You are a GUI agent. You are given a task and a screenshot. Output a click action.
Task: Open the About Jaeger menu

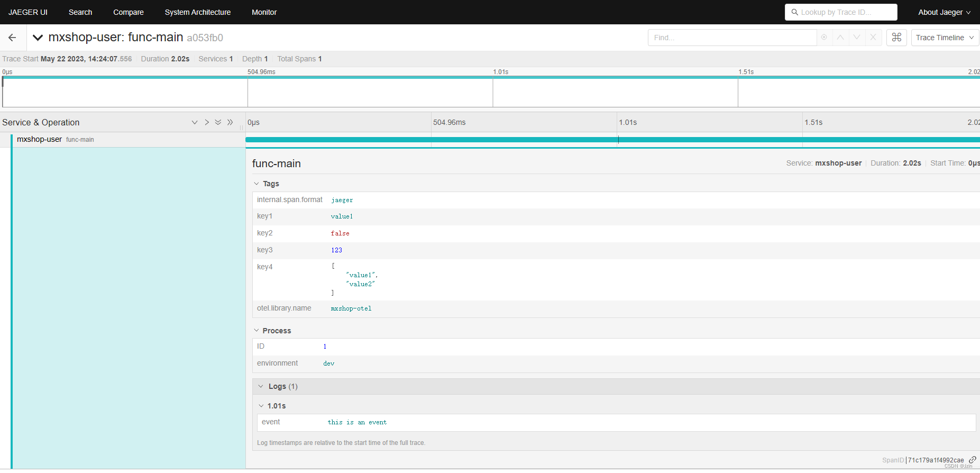pos(944,12)
